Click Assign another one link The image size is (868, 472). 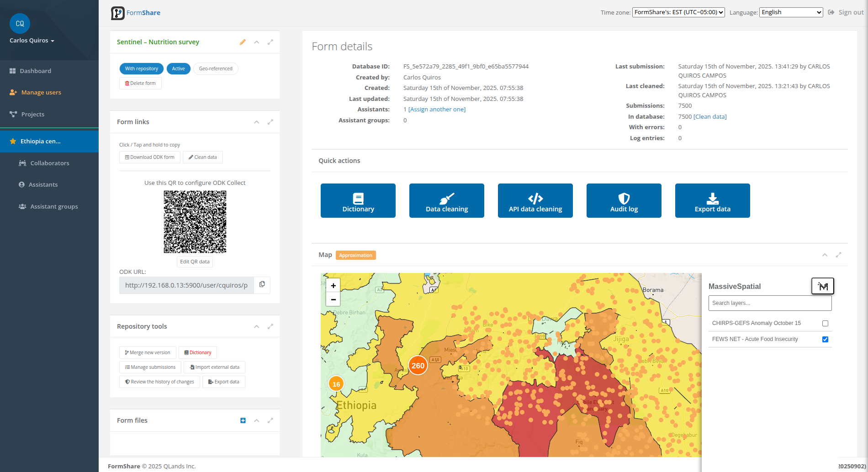[x=437, y=110]
